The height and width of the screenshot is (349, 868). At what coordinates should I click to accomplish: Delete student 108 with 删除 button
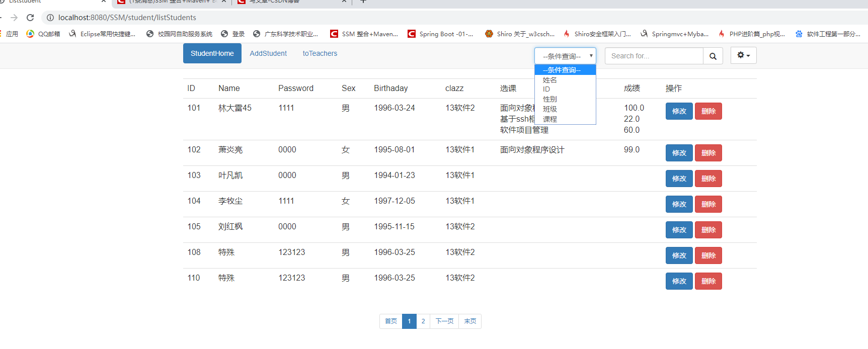(x=708, y=255)
